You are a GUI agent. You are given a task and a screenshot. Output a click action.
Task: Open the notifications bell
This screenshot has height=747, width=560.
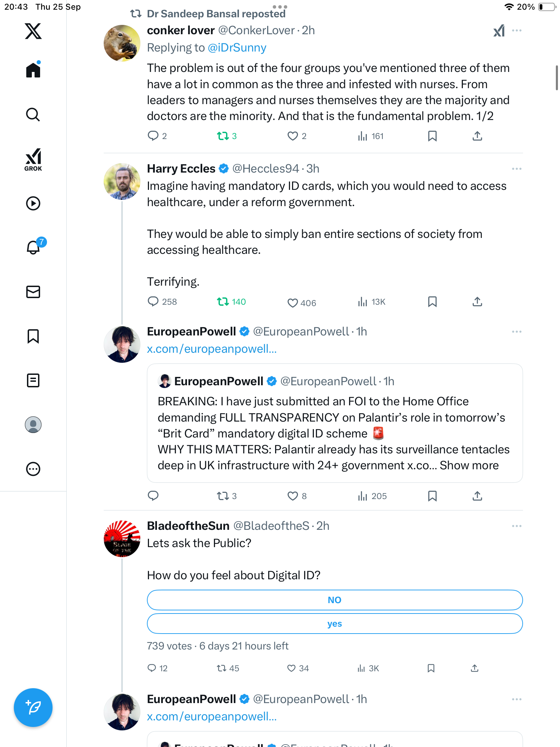tap(33, 247)
